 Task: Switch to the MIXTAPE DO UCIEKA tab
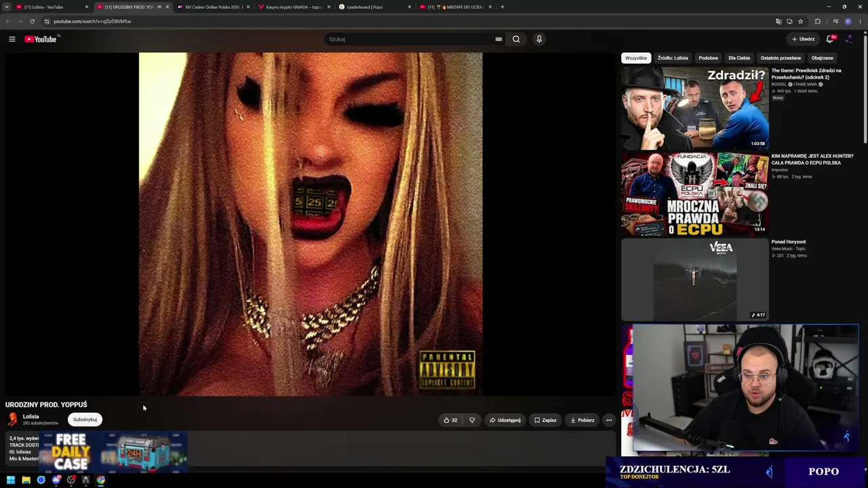tap(456, 7)
